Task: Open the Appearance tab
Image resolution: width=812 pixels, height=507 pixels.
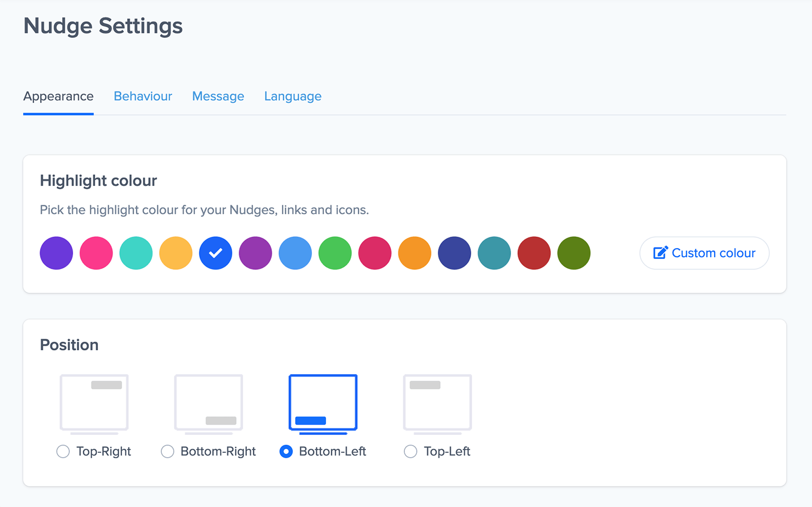Action: [58, 96]
